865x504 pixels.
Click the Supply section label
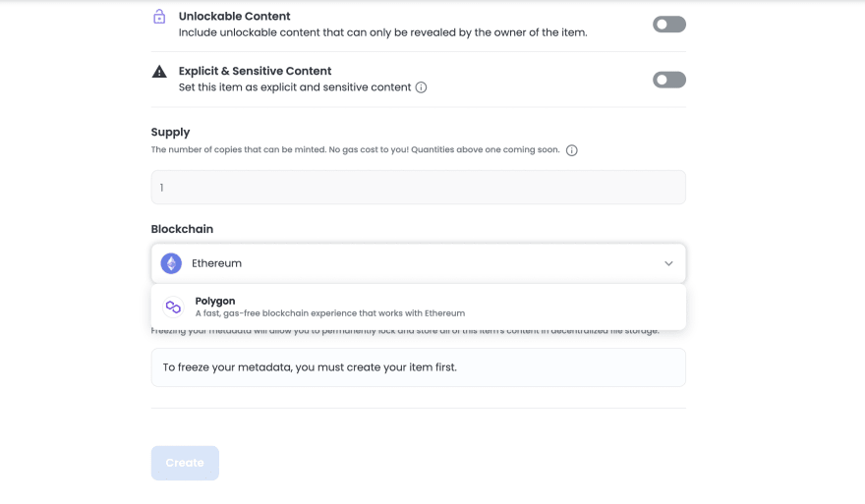(x=170, y=132)
